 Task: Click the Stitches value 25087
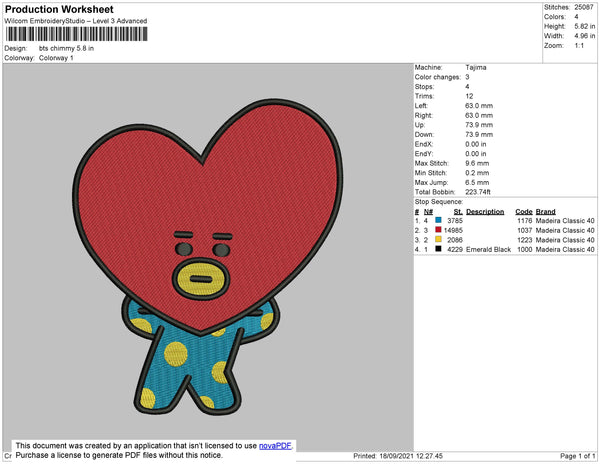584,7
